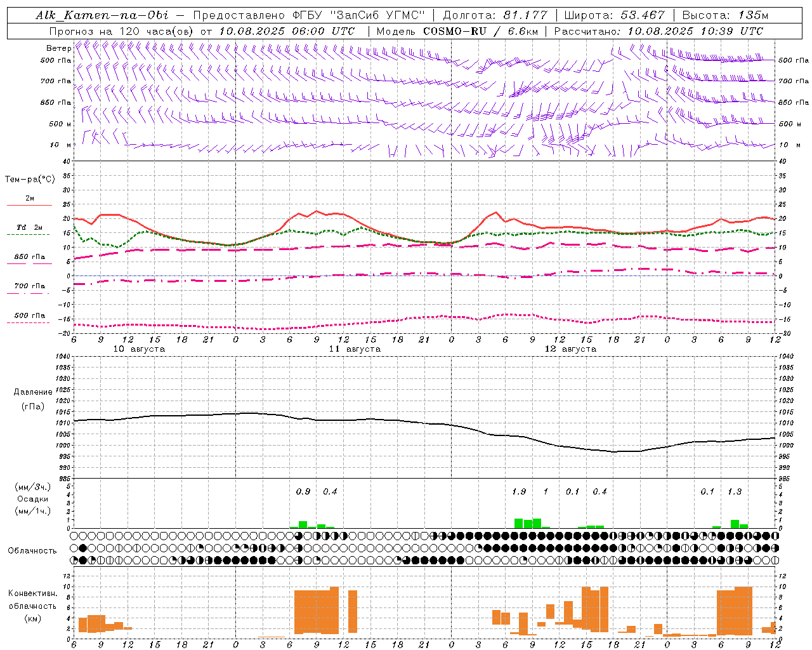Click the 1.3 precipitation amount
Screen dimensions: 812x650
[x=735, y=491]
